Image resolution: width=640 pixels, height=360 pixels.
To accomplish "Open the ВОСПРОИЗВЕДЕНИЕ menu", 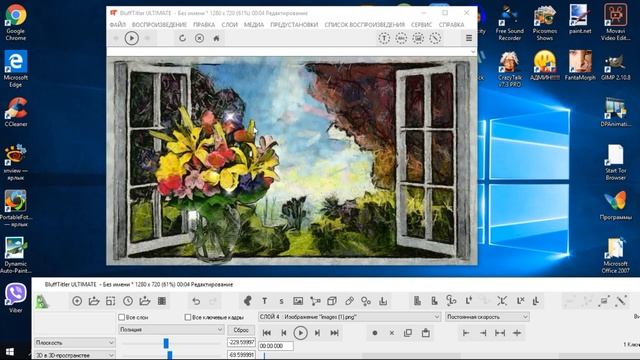I will point(159,25).
